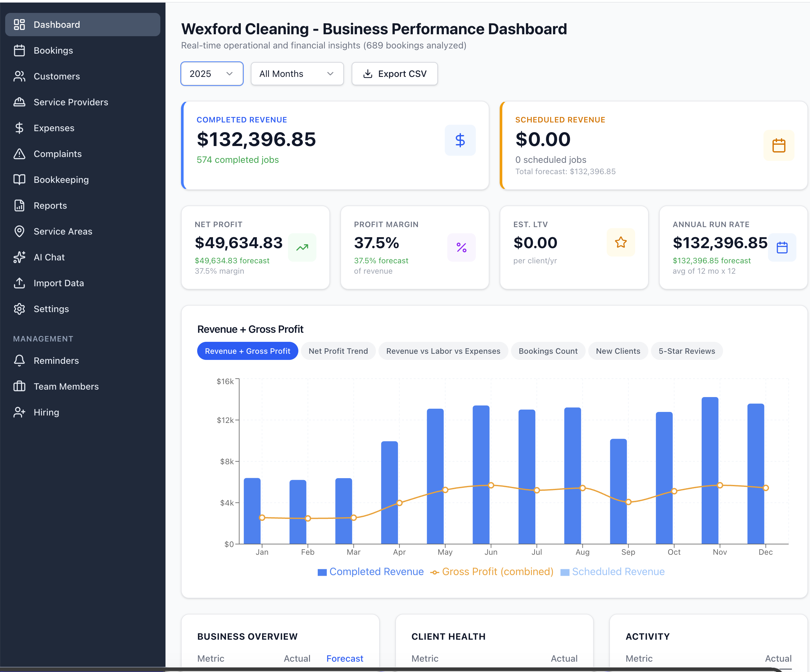Click star icon on Est. LTV card

pyautogui.click(x=621, y=243)
